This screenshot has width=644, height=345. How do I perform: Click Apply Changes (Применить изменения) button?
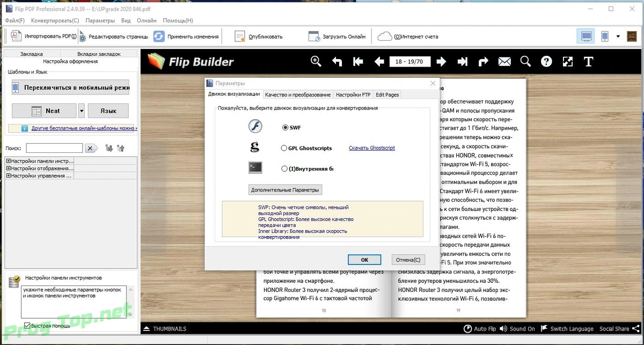coord(186,36)
